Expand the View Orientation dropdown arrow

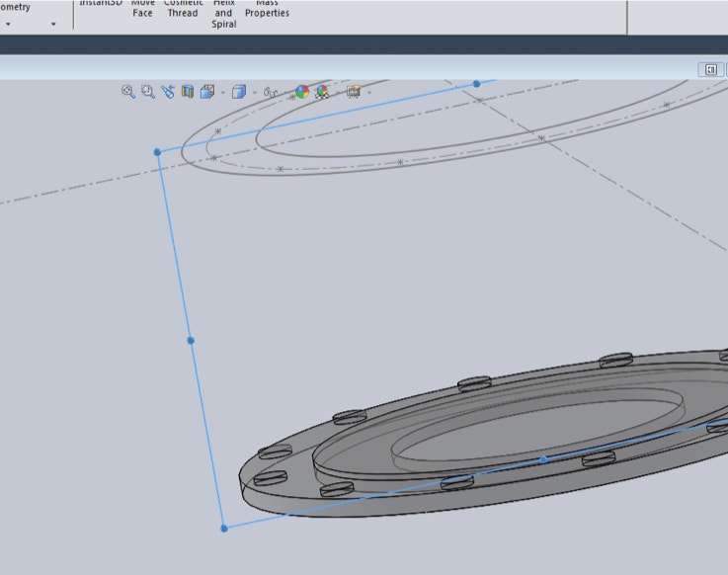[223, 93]
